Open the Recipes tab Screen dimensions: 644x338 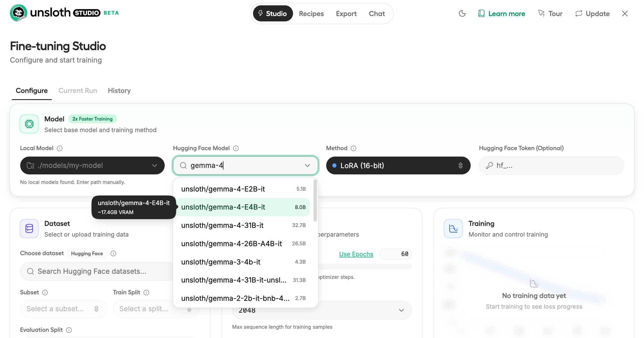point(311,14)
